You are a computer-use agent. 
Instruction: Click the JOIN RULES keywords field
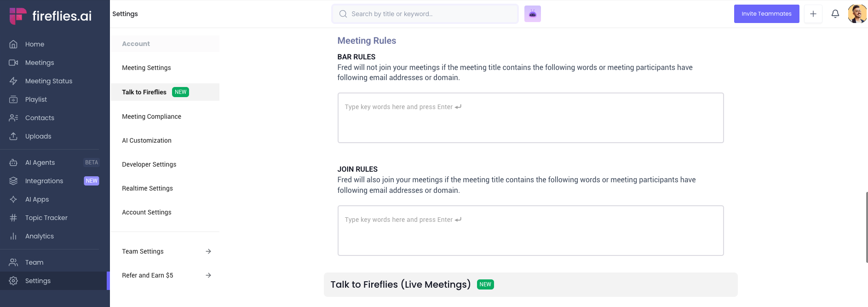pos(530,230)
